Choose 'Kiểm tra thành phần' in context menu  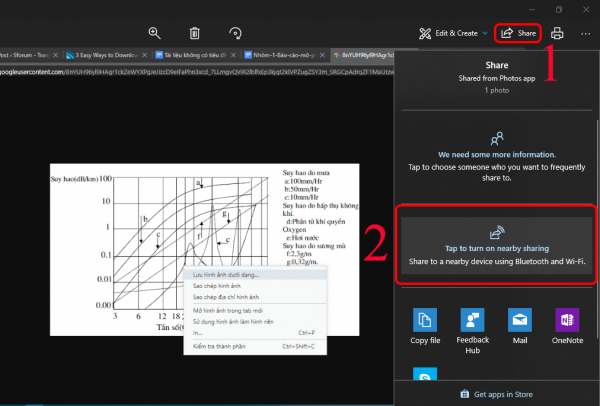255,346
